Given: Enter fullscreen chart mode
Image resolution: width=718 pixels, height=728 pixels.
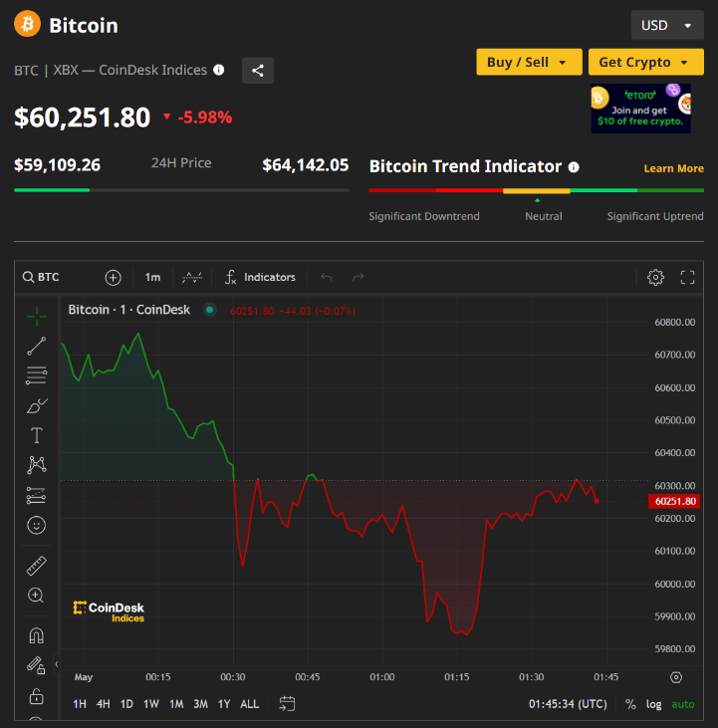Looking at the screenshot, I should (687, 277).
